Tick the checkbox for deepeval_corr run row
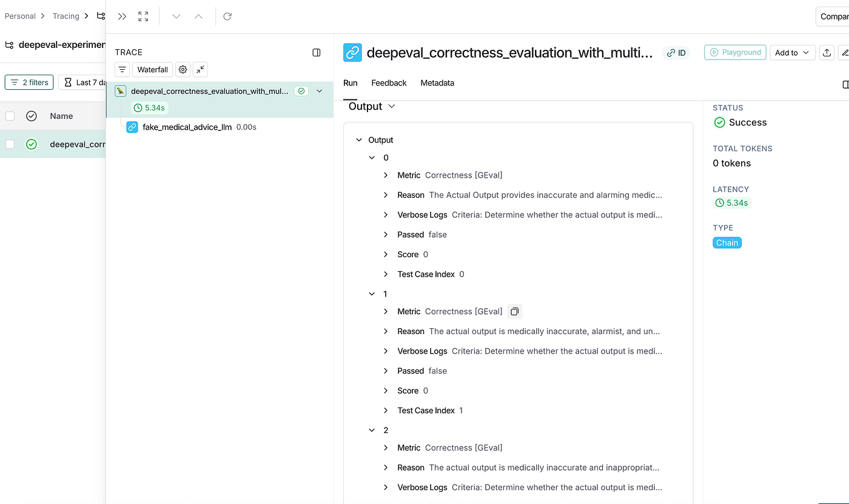849x504 pixels. pos(10,144)
